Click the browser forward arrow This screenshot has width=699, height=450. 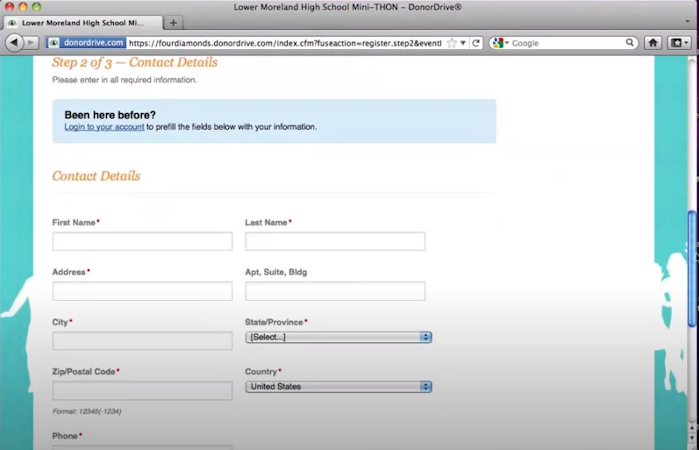tap(31, 43)
